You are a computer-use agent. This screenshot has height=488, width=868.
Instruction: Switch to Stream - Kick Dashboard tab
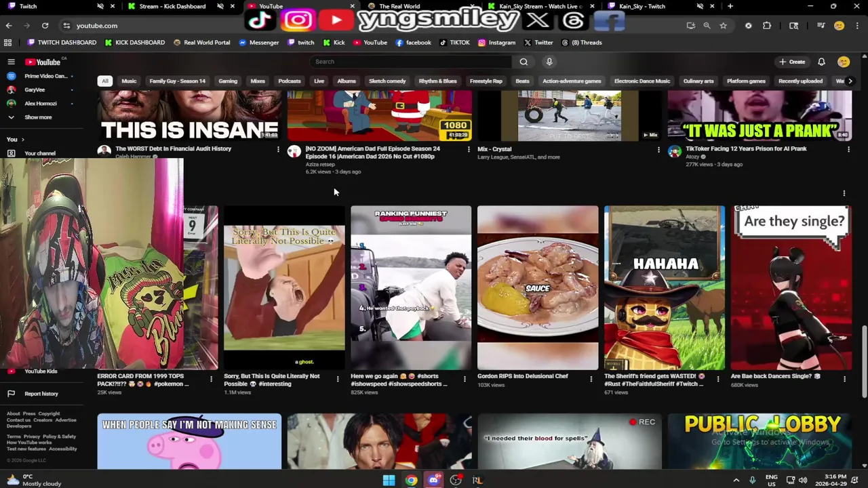point(172,7)
